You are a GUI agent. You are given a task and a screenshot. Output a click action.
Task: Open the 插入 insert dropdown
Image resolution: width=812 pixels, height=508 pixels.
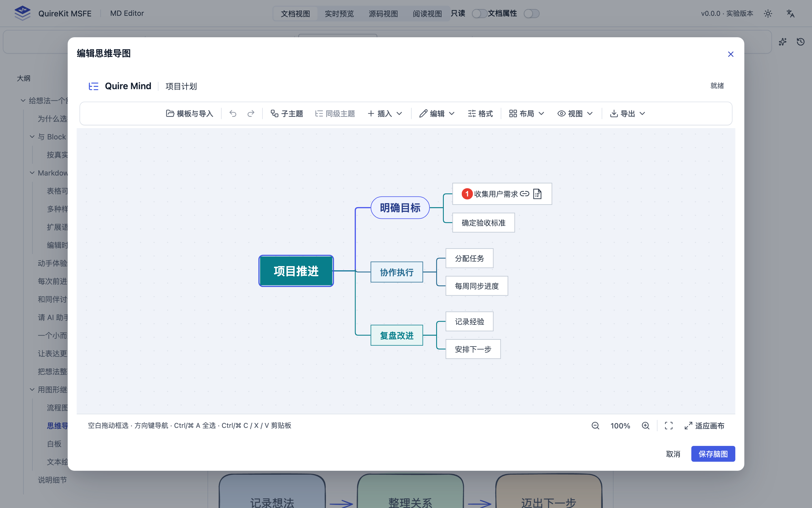(x=385, y=113)
